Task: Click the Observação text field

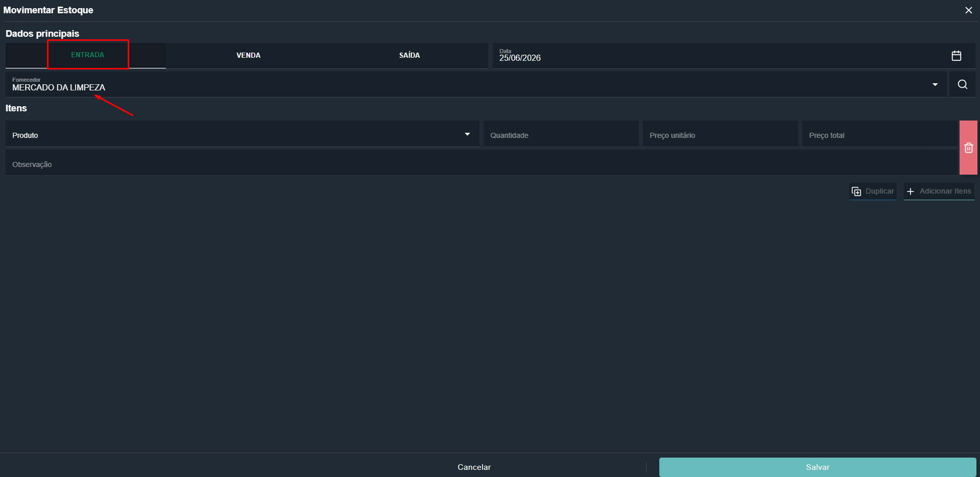Action: [482, 163]
